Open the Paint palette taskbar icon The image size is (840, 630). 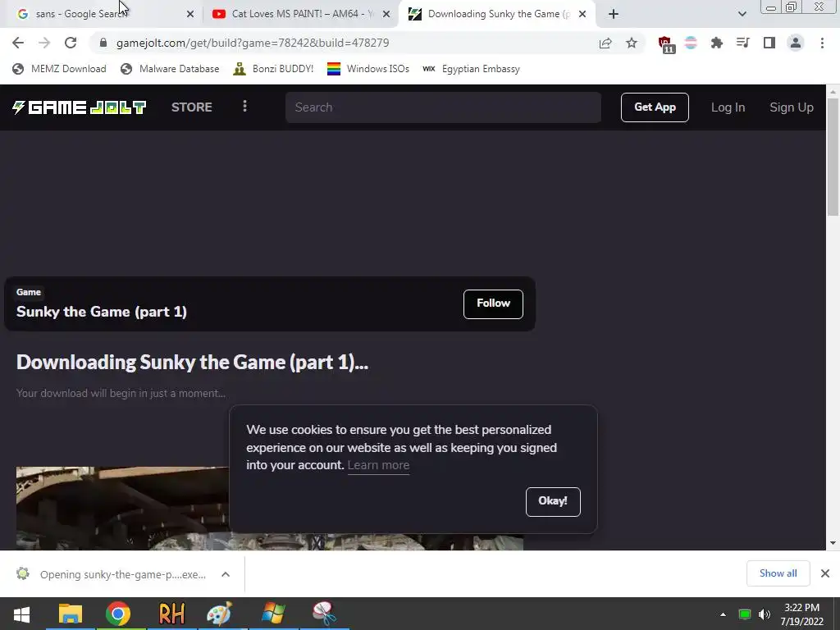(220, 614)
